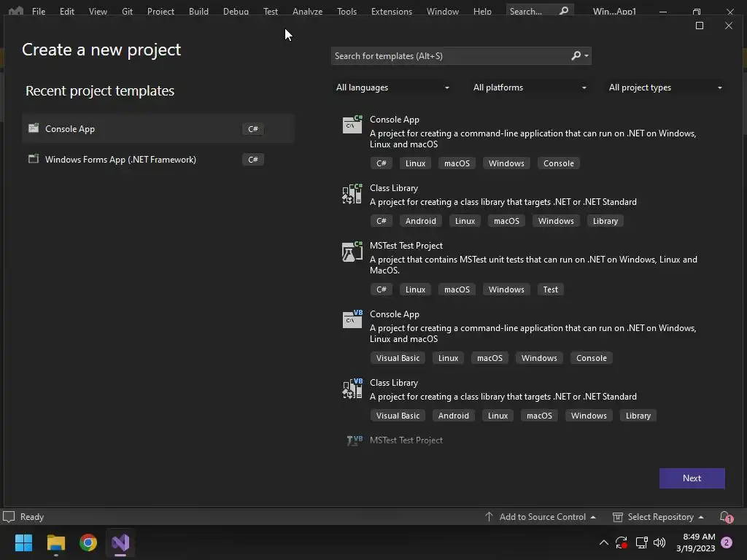Click the Next button
The width and height of the screenshot is (747, 560).
[x=692, y=478]
